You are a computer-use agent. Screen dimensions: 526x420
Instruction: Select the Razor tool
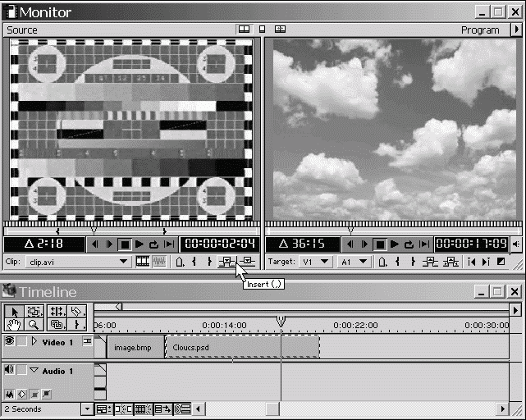[77, 312]
